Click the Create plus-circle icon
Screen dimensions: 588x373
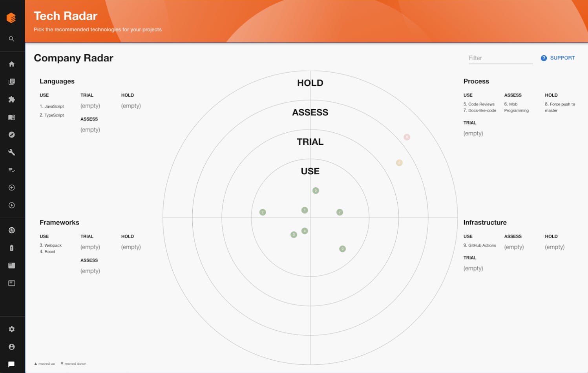pos(11,187)
